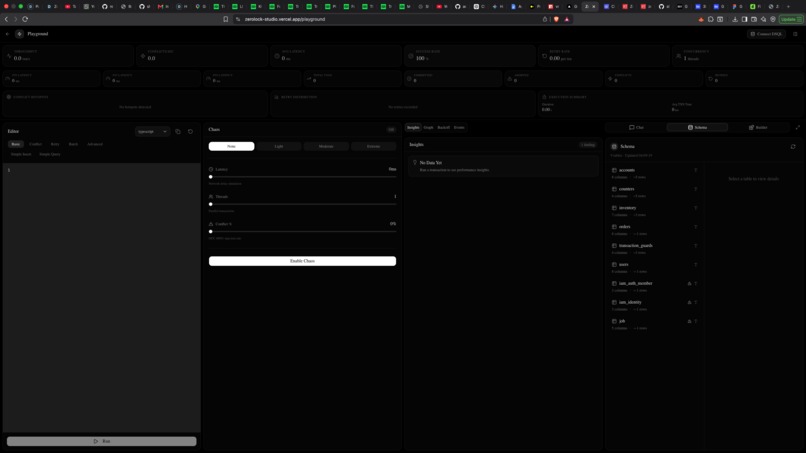Click the counters table icon
Viewport: 806px width, 453px height.
tap(614, 189)
